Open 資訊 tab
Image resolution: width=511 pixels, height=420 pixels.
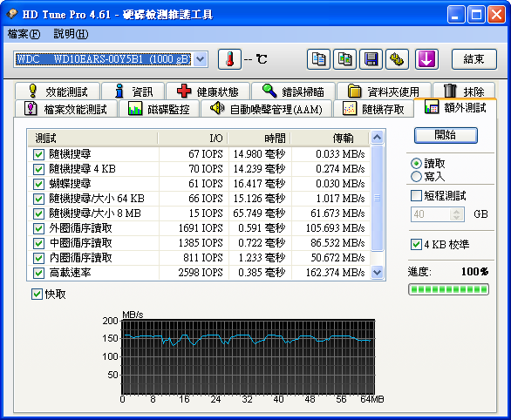tap(133, 91)
